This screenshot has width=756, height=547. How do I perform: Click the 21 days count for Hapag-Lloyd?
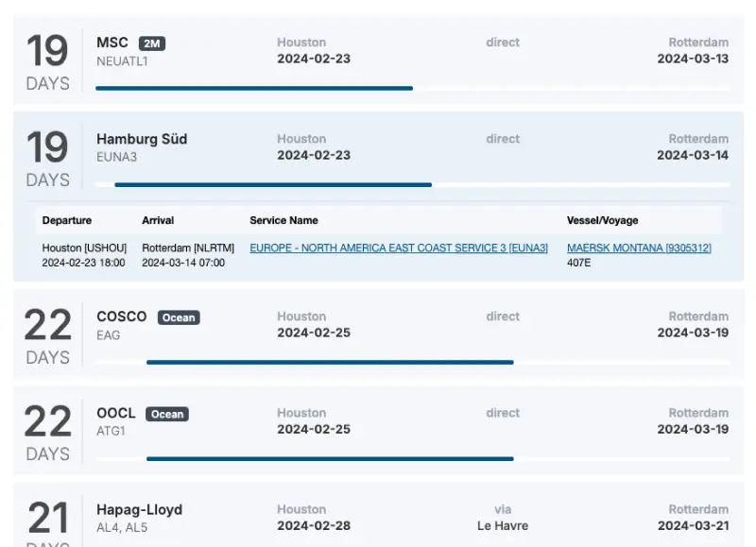tap(47, 518)
